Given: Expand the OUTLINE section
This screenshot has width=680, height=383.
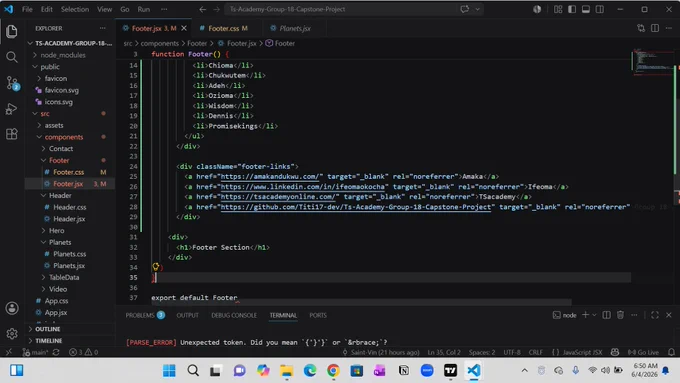Looking at the screenshot, I should click(x=48, y=329).
